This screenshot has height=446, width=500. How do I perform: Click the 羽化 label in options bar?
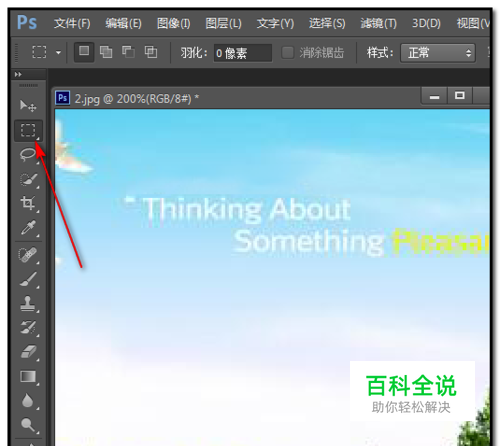[x=194, y=53]
